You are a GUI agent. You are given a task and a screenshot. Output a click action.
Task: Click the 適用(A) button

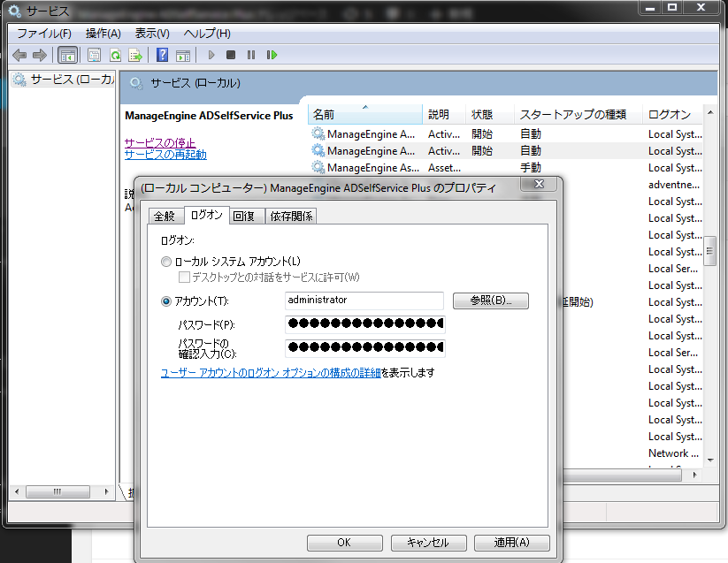(x=511, y=543)
